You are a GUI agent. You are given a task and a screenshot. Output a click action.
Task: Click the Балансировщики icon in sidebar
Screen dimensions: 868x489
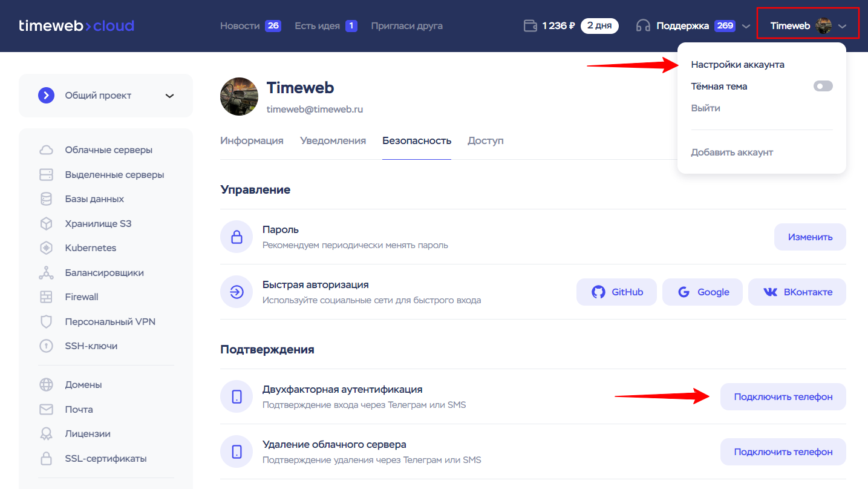point(46,273)
